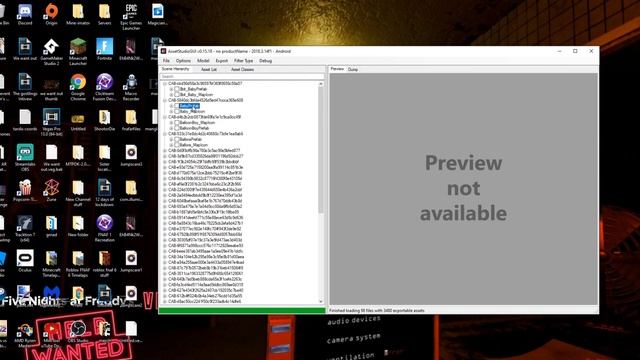The height and width of the screenshot is (360, 640).
Task: Open the Discord desktop shortcut
Action: tap(25, 15)
